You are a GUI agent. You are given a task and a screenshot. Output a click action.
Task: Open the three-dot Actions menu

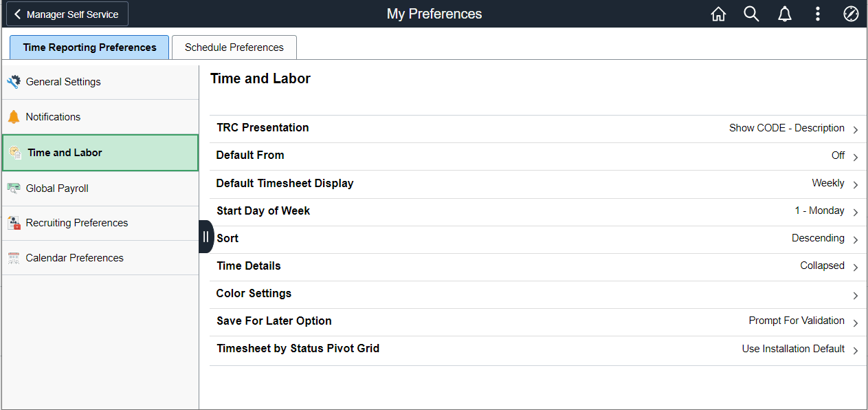[818, 14]
